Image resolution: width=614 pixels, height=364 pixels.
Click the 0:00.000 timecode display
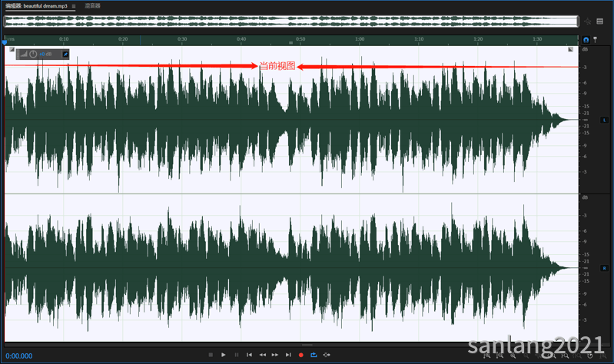[18, 356]
